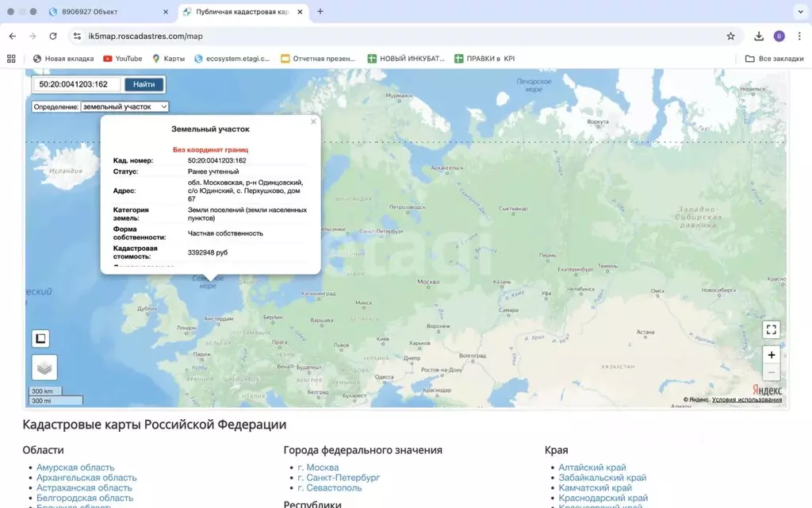Open browser downloads panel
The height and width of the screenshot is (508, 812).
758,36
